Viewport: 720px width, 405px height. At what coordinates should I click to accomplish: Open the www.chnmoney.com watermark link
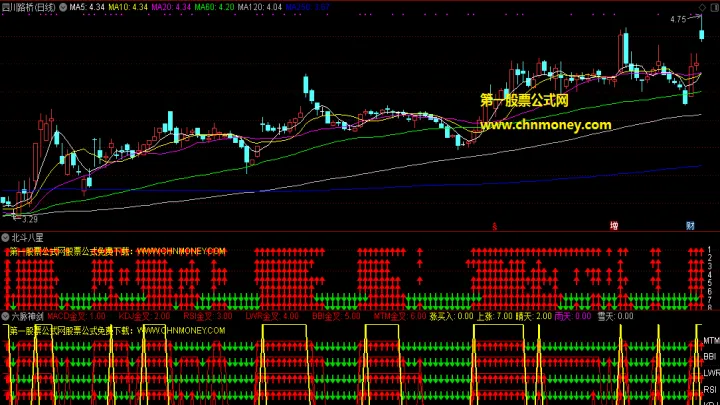[545, 125]
